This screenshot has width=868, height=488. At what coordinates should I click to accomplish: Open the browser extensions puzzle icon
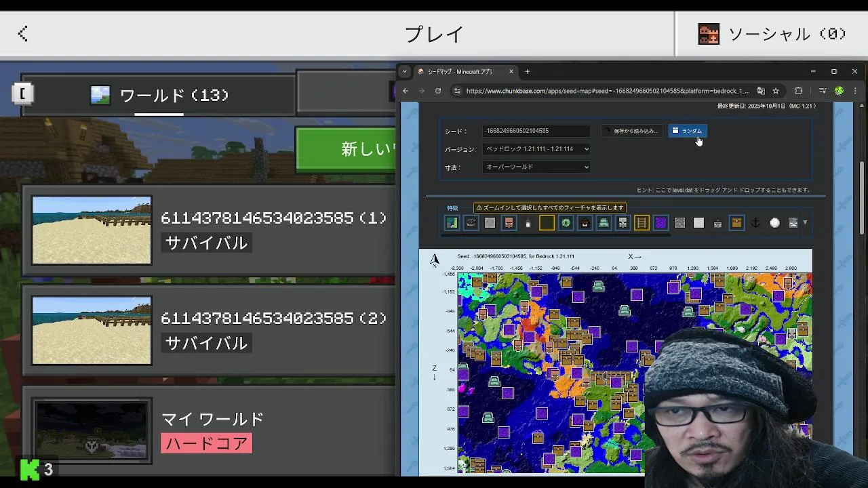pos(798,91)
